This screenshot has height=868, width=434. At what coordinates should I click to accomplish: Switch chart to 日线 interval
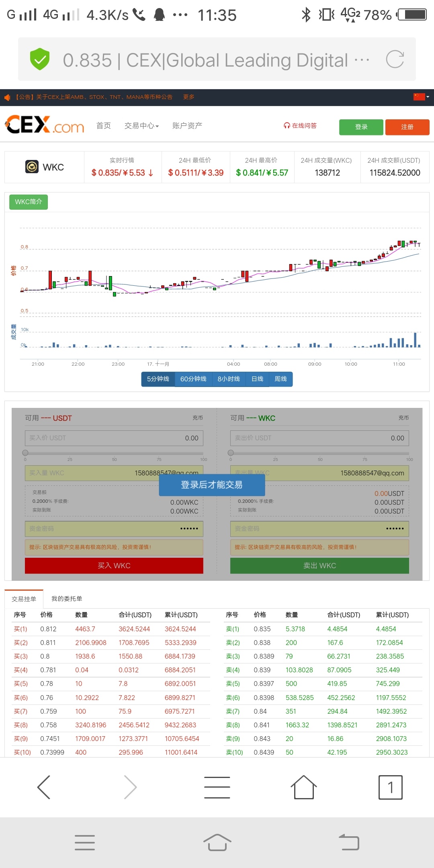click(257, 379)
